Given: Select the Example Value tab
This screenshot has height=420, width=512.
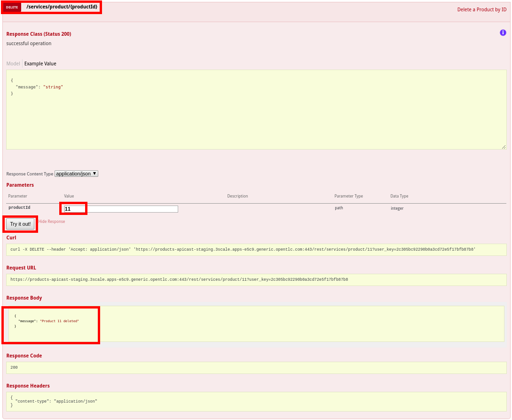Looking at the screenshot, I should 40,63.
